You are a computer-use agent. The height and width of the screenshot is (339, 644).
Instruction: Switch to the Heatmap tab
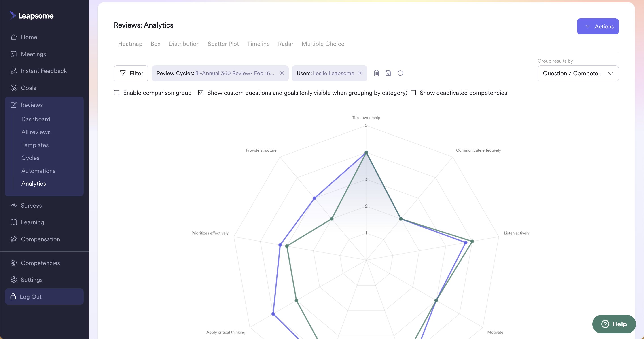[130, 44]
